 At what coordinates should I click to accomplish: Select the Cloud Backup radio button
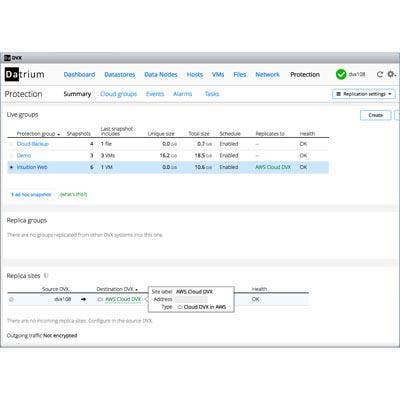11,144
